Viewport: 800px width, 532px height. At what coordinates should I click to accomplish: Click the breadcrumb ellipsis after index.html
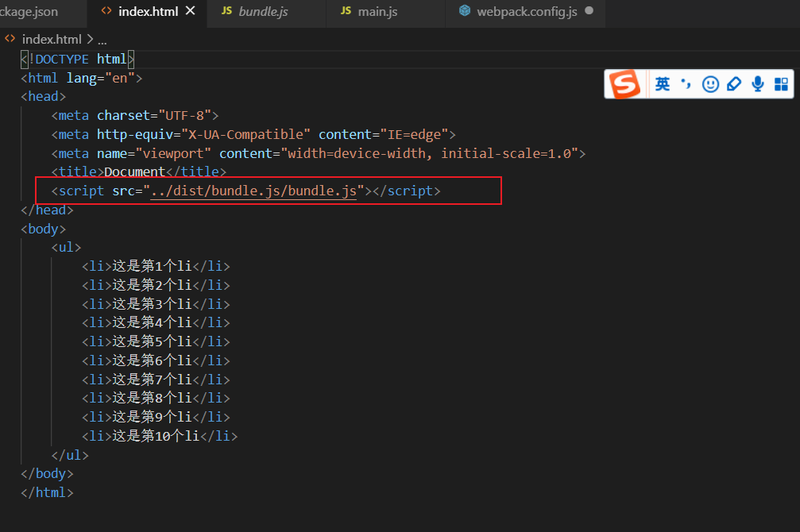(102, 40)
